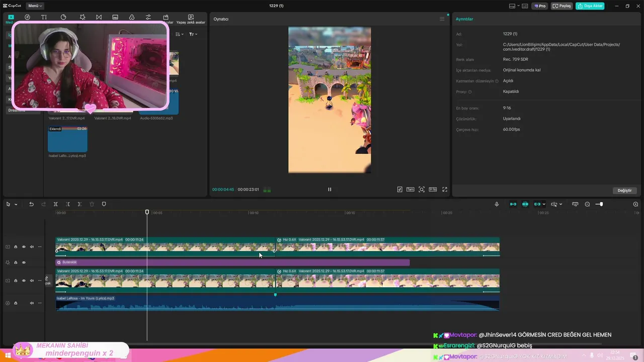Image resolution: width=644 pixels, height=362 pixels.
Task: Add a marker with shield icon
Action: point(104,204)
